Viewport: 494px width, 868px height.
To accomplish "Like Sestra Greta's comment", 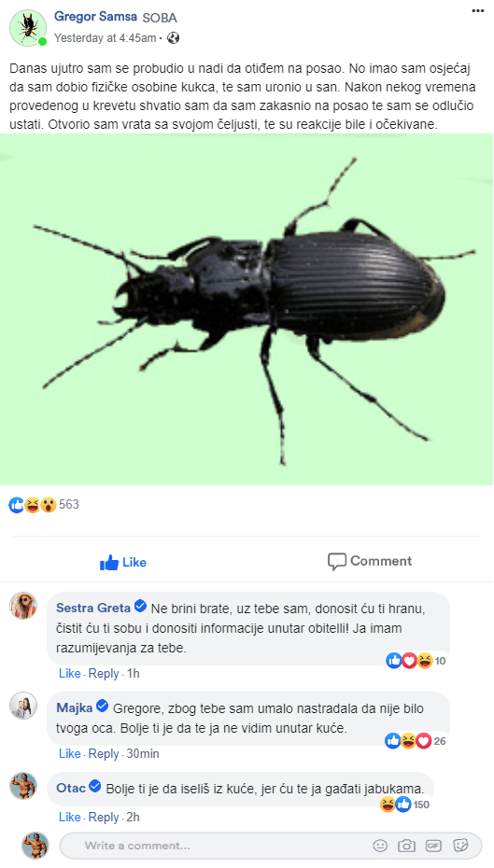I will coord(69,674).
